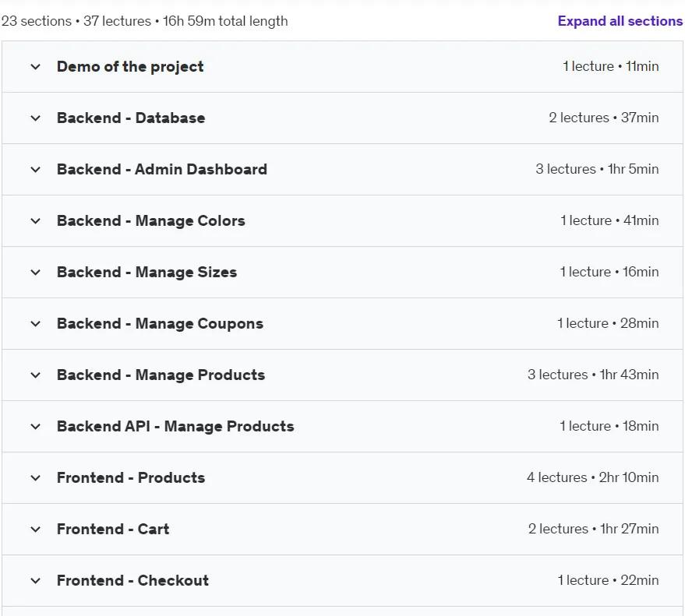Click the 3 lectures • 1hr 5min label
Image resolution: width=685 pixels, height=616 pixels.
(x=597, y=169)
